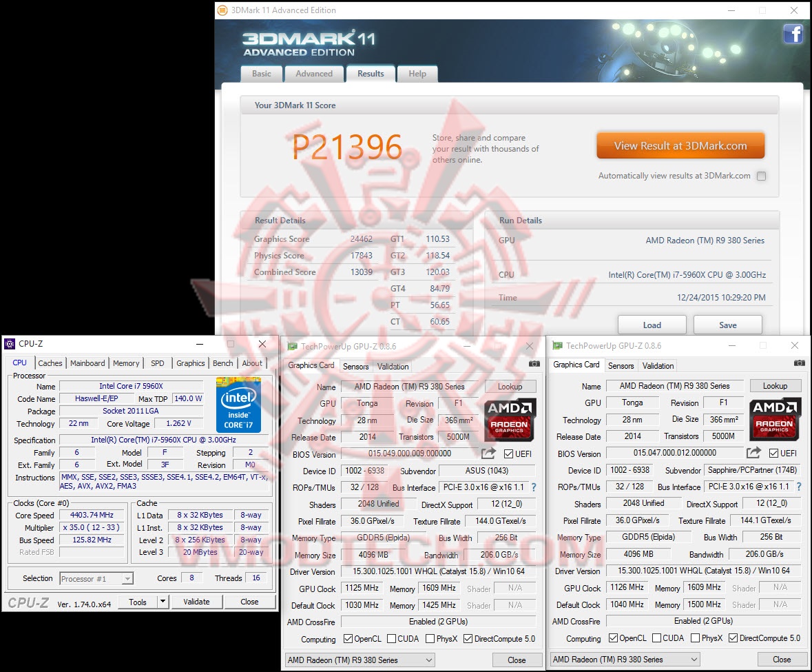Click the Close button in right GPU-Z
Image resolution: width=812 pixels, height=672 pixels.
[782, 660]
